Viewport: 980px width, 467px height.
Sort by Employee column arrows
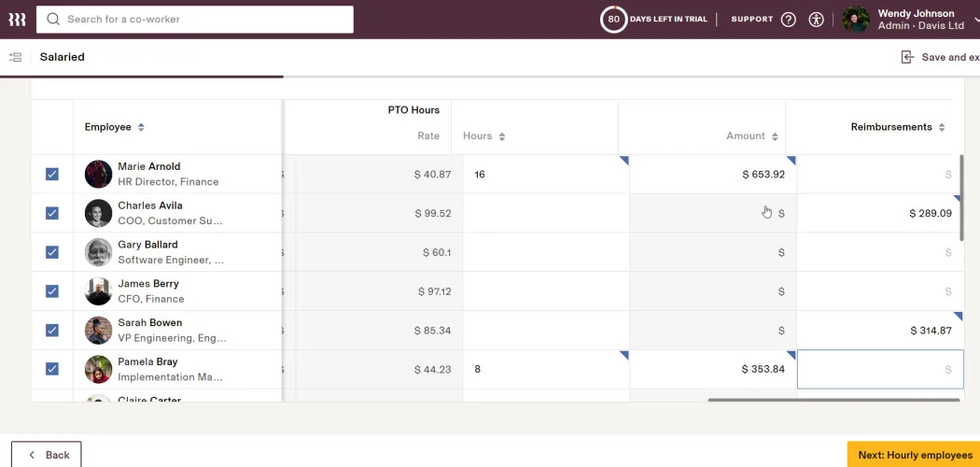(x=141, y=127)
